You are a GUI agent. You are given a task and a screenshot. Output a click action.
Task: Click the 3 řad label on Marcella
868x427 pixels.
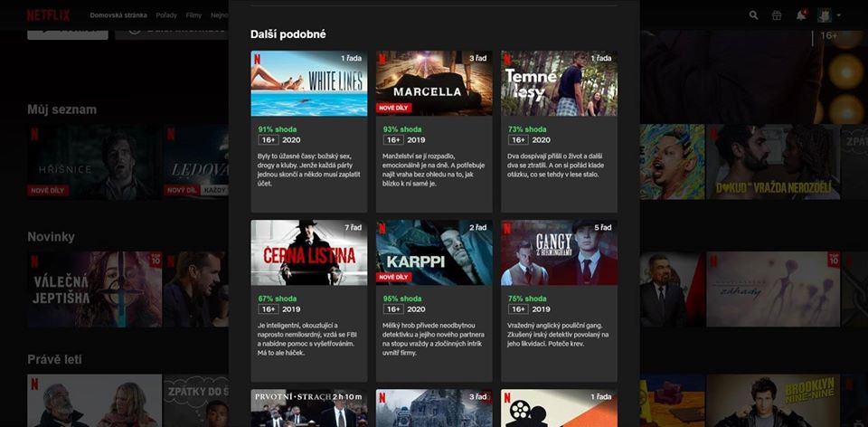point(478,58)
